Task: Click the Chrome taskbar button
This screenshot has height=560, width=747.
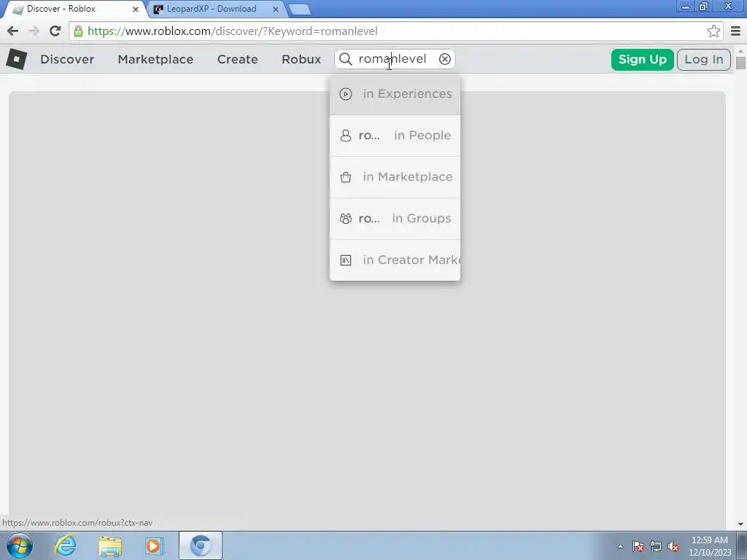Action: coord(201,545)
